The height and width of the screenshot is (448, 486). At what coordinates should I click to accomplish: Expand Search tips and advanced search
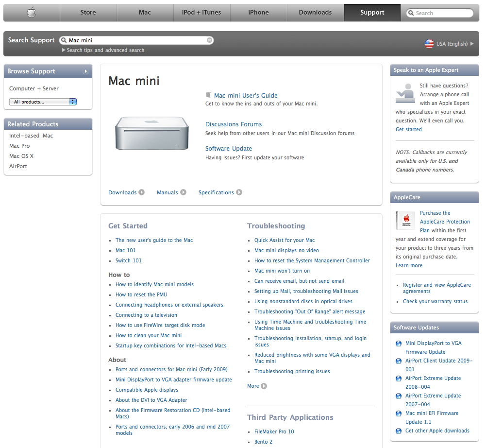[x=103, y=50]
